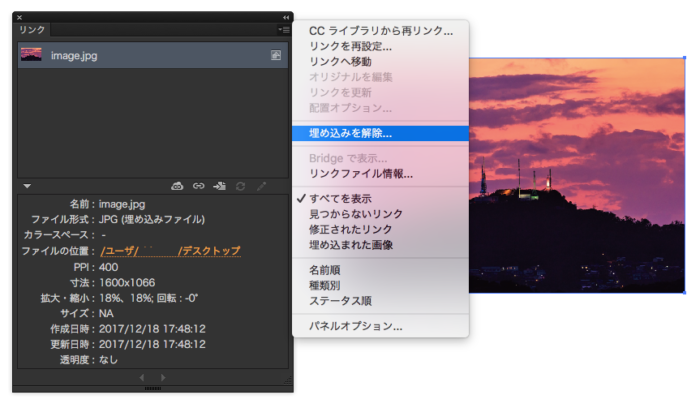Select 見つからないリンク filter option

point(381,214)
